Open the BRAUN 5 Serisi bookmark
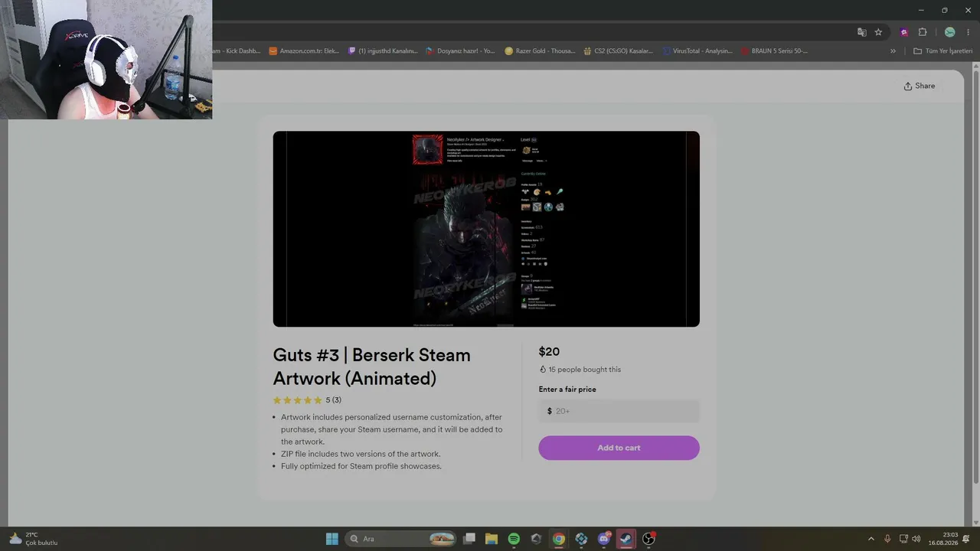 point(775,51)
